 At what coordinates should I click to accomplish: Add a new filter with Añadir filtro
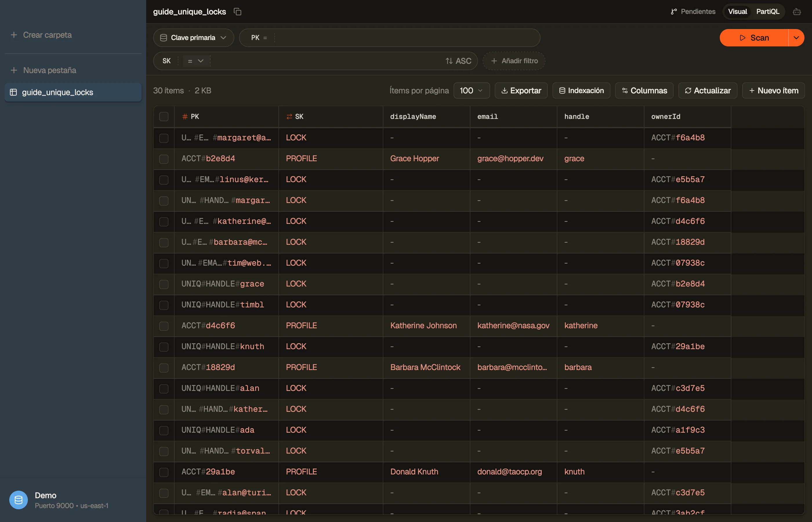click(514, 61)
